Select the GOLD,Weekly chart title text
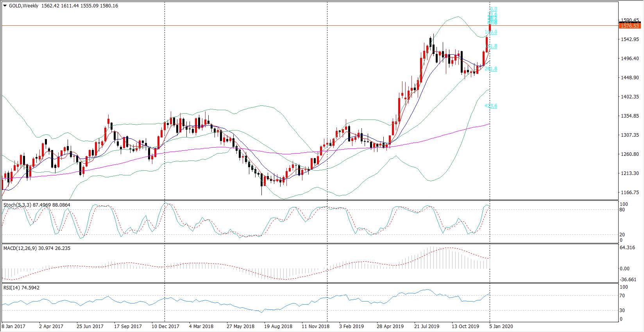 tap(23, 6)
